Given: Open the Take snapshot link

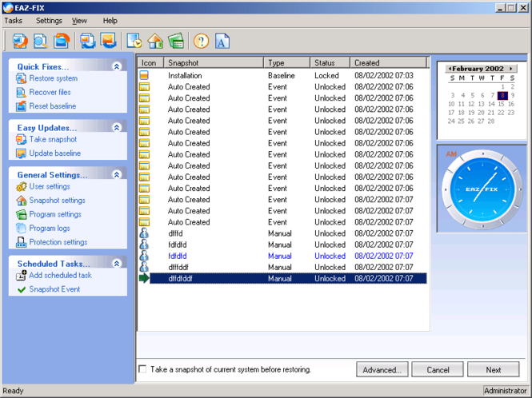Looking at the screenshot, I should tap(53, 139).
